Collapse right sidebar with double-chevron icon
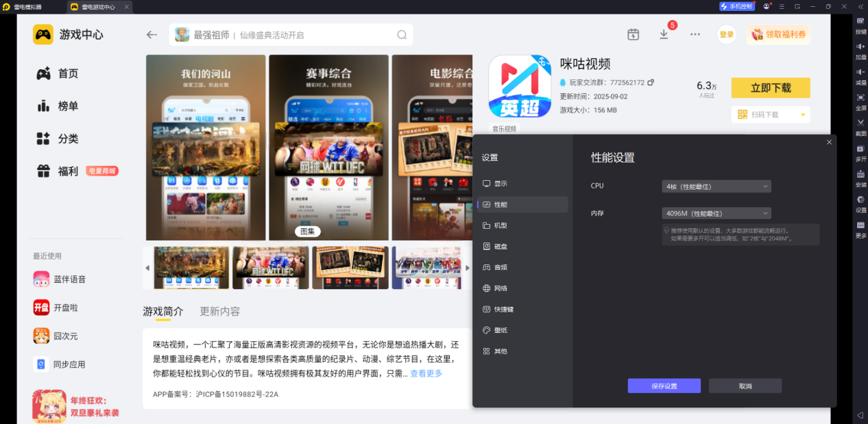 [x=860, y=6]
